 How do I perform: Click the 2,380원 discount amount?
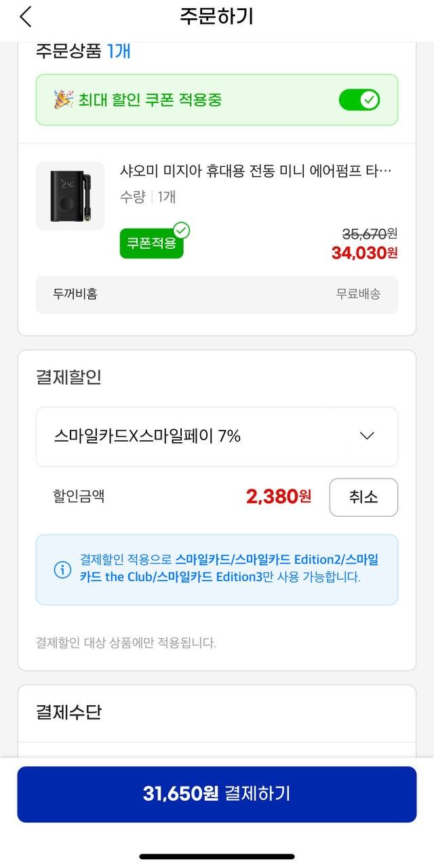click(279, 497)
